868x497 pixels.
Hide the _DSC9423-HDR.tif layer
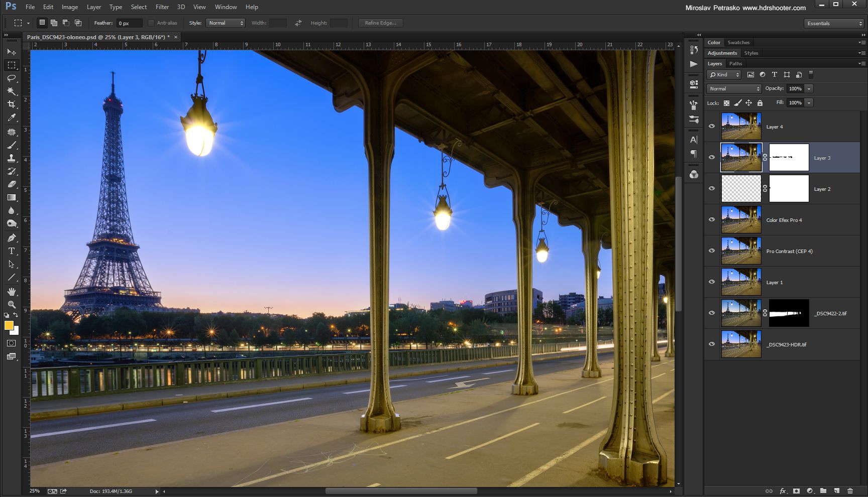pyautogui.click(x=712, y=344)
